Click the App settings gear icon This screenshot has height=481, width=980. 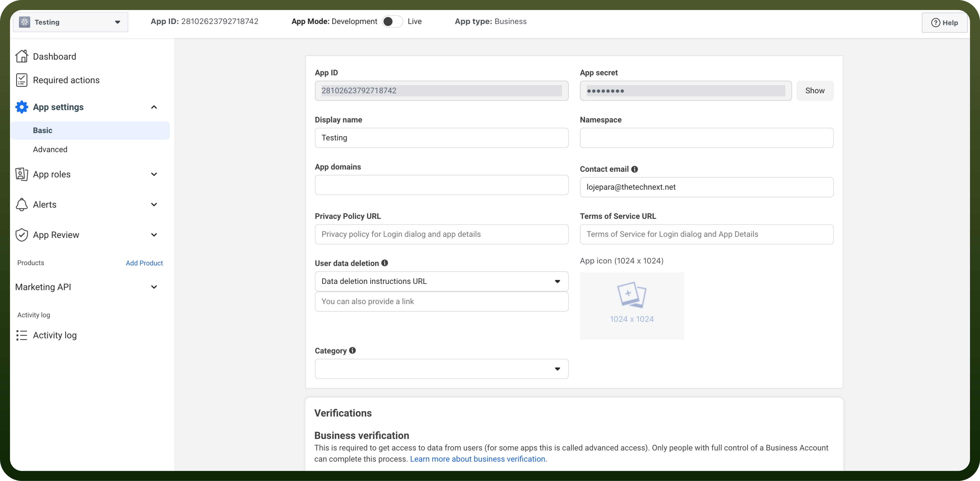pyautogui.click(x=22, y=107)
